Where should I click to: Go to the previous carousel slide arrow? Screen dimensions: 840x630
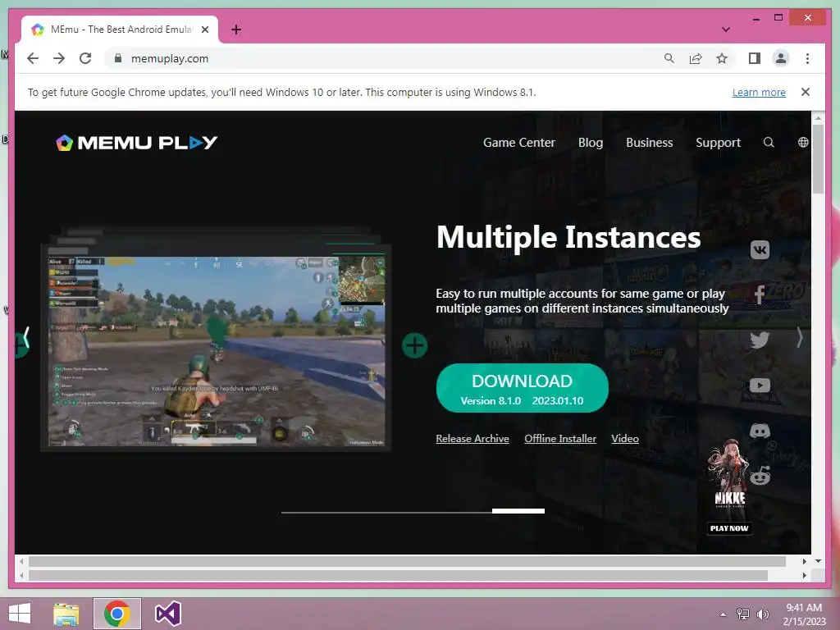click(x=25, y=339)
